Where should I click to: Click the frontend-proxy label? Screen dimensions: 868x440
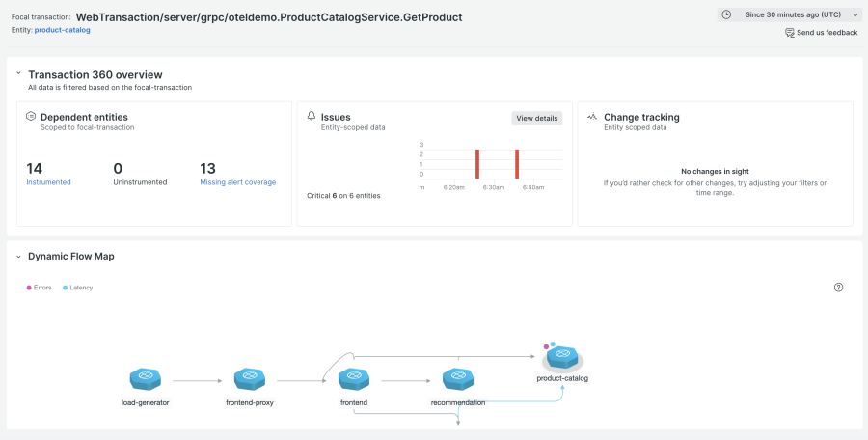tap(250, 403)
